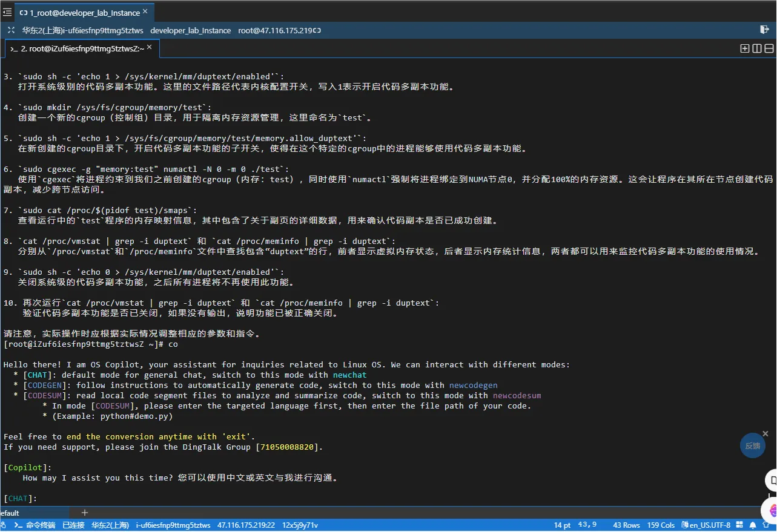
Task: Click the white floating icon at the right edge
Action: pos(770,481)
